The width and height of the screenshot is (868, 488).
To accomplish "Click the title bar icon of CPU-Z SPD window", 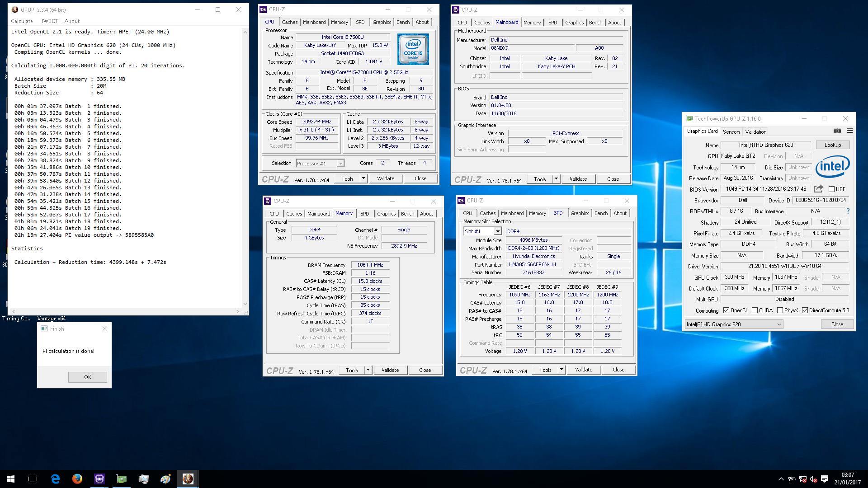I will (x=461, y=201).
